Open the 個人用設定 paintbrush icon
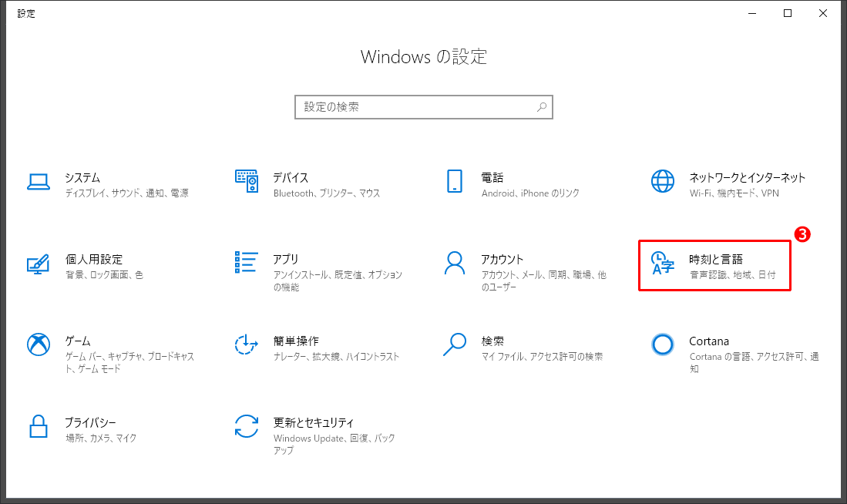 click(x=39, y=264)
